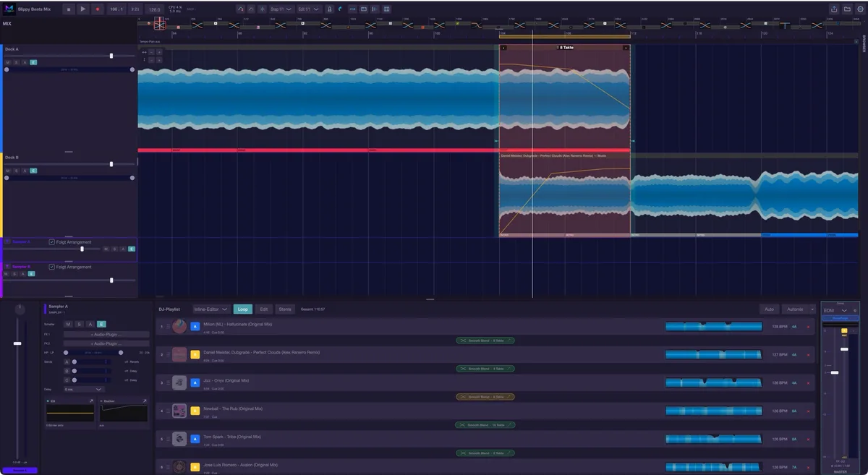
Task: Expand the arrow next to Automix
Action: pos(812,309)
